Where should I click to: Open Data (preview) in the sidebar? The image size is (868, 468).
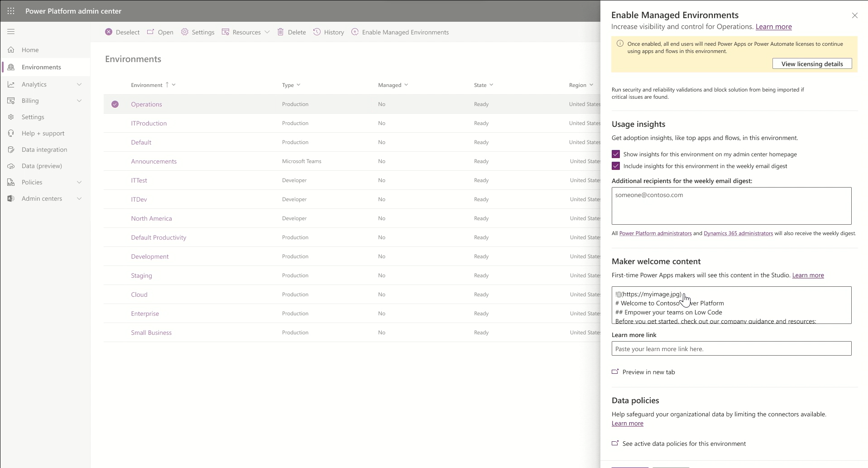pos(42,166)
